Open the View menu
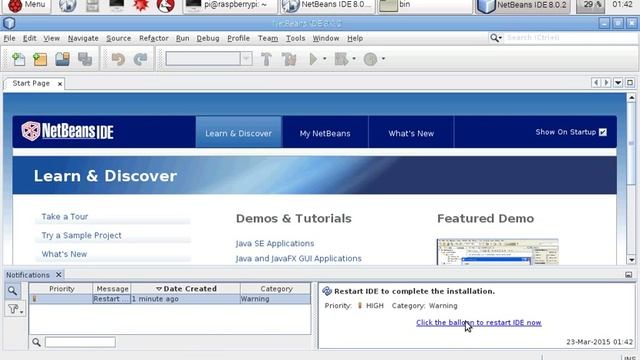 [x=51, y=38]
